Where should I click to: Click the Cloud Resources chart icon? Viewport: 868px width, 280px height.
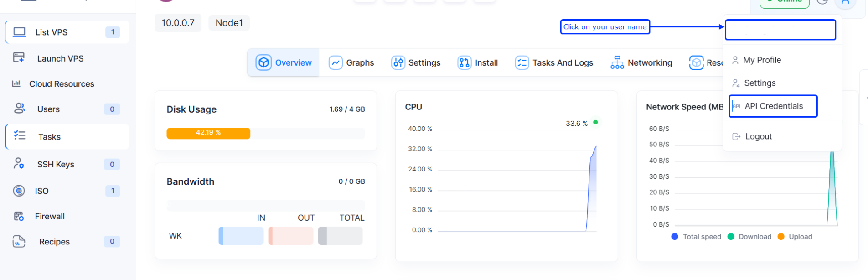(x=16, y=83)
